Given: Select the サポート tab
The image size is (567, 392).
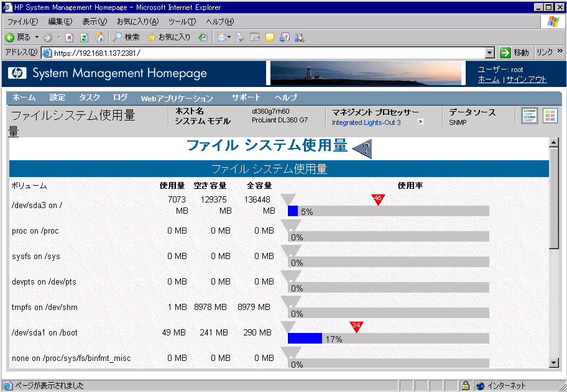Looking at the screenshot, I should [246, 98].
